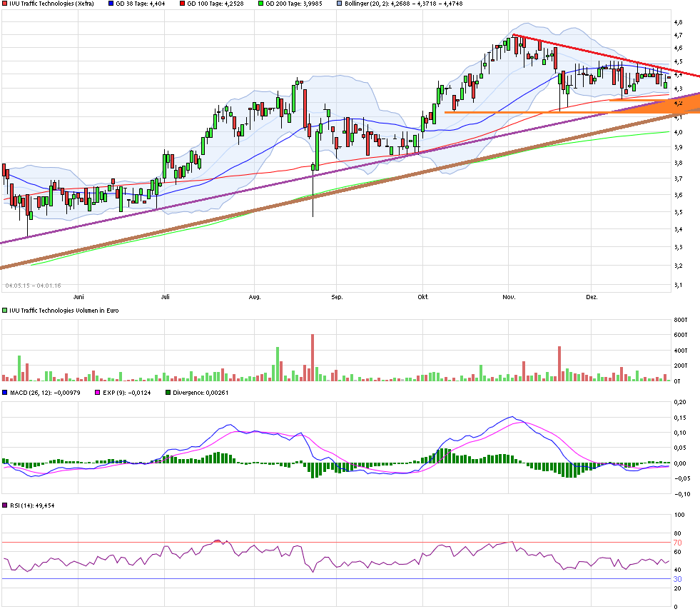Click the date range 04.05.15 - 04.01.16

[x=31, y=278]
